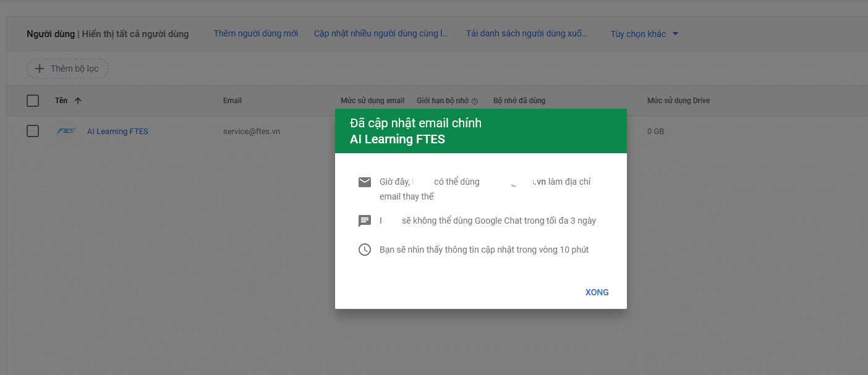Screen dimensions: 868x375
Task: Open the AI Learning FTES user link
Action: (117, 132)
